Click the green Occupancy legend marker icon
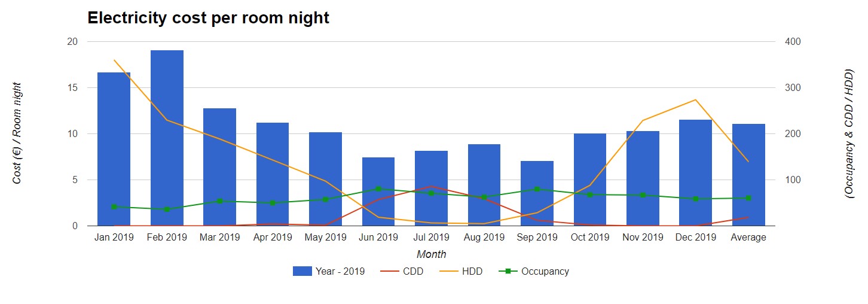The height and width of the screenshot is (304, 868). tap(508, 271)
